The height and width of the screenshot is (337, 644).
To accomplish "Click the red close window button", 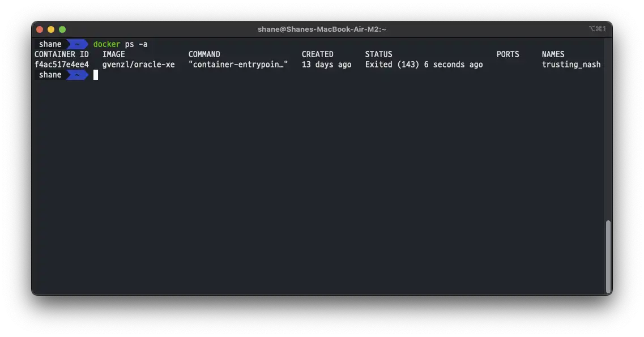I will click(40, 29).
